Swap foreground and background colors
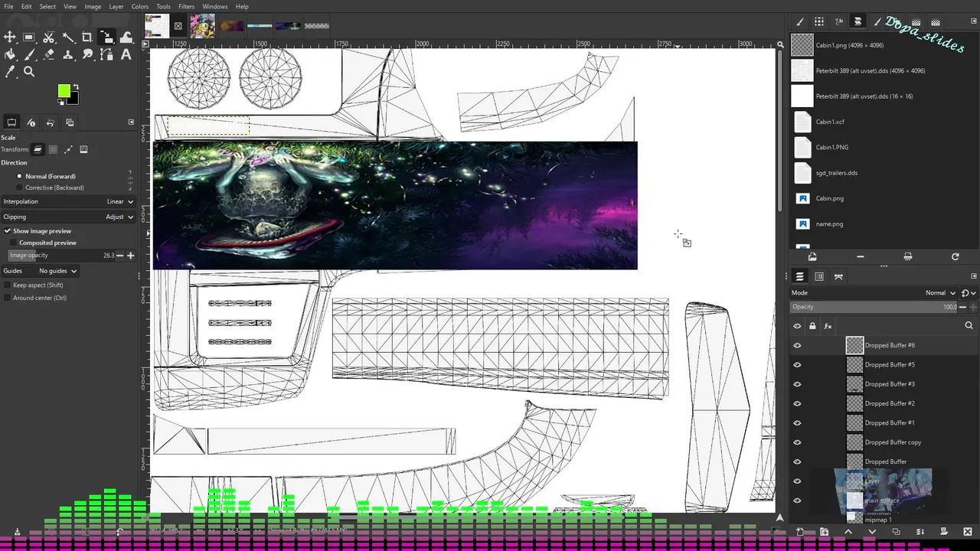This screenshot has width=980, height=551. (75, 87)
